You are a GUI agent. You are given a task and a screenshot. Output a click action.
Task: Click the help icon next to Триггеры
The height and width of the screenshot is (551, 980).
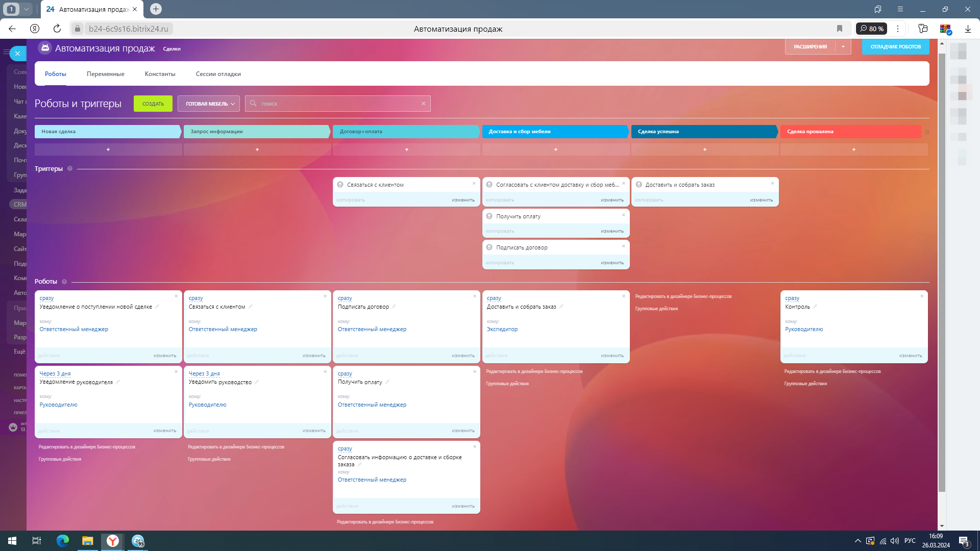pos(70,169)
